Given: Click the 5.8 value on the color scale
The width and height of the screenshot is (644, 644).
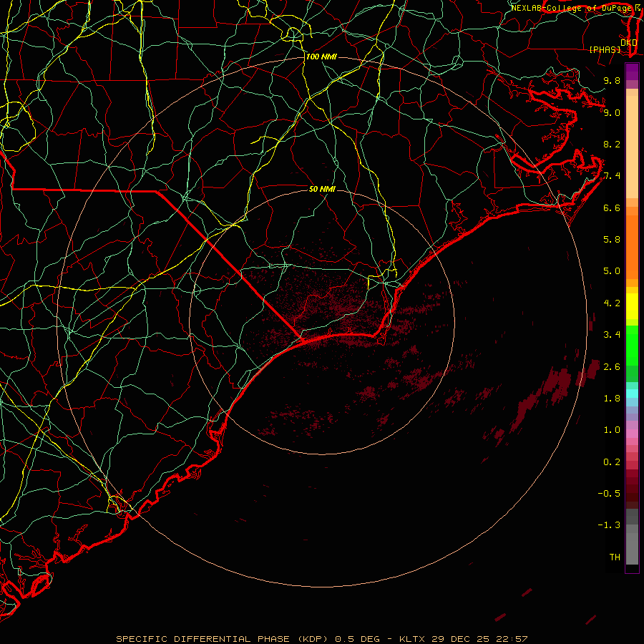Looking at the screenshot, I should click(x=612, y=240).
